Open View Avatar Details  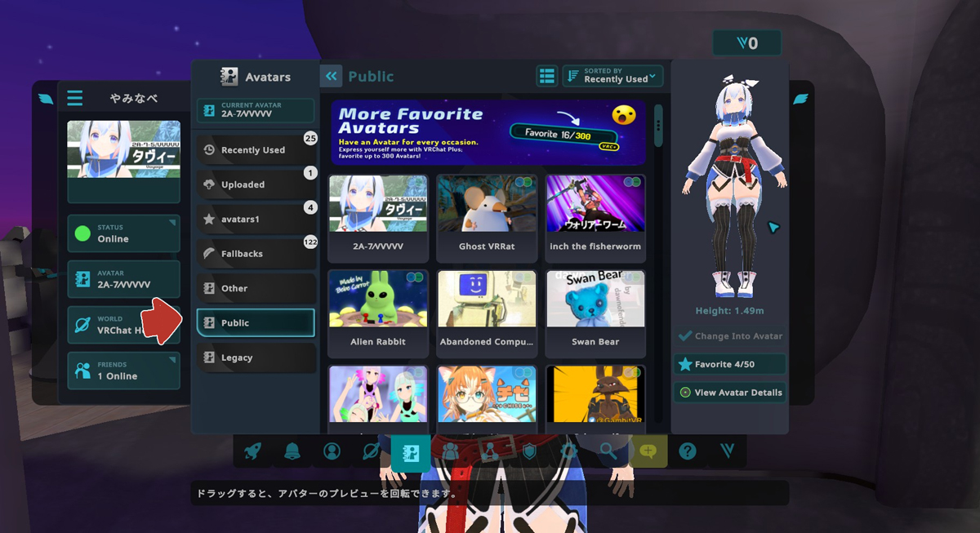pos(730,393)
